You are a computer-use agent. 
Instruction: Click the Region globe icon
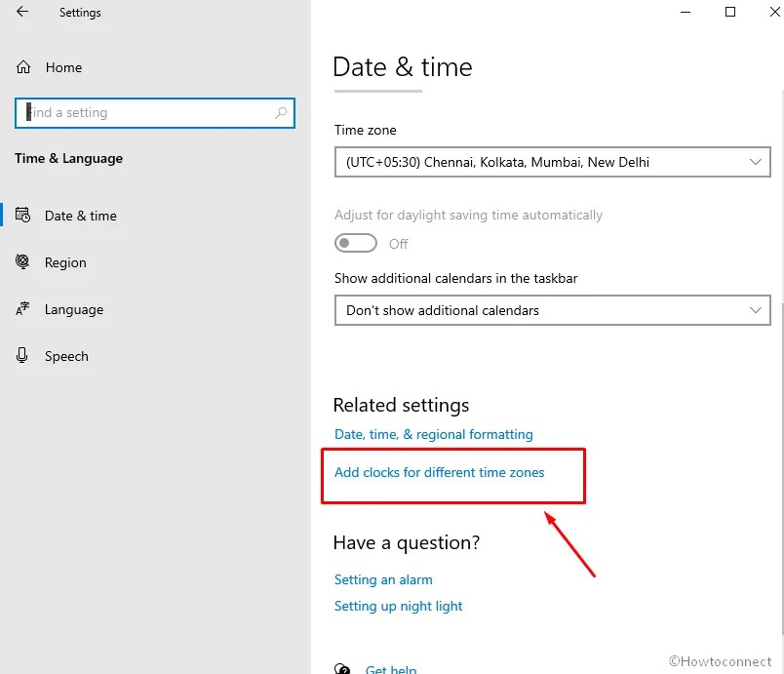coord(21,262)
